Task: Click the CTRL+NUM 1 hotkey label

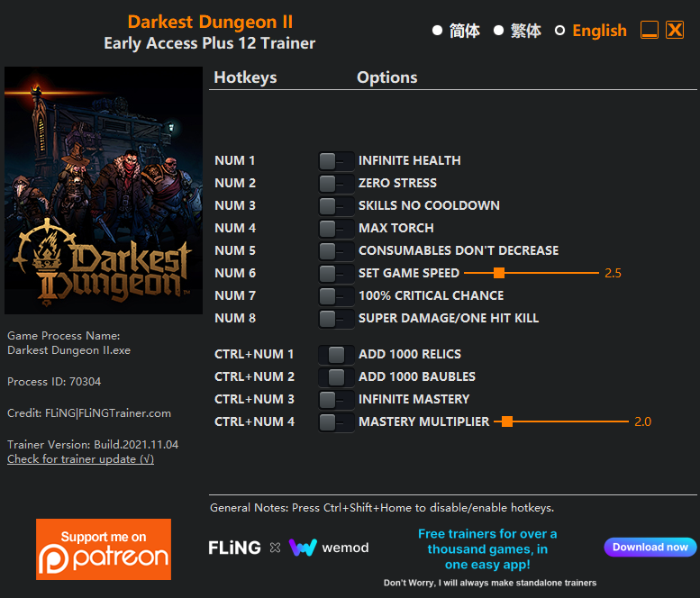Action: 254,354
